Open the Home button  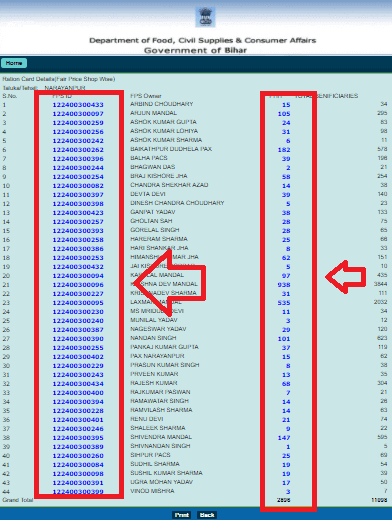coord(14,63)
